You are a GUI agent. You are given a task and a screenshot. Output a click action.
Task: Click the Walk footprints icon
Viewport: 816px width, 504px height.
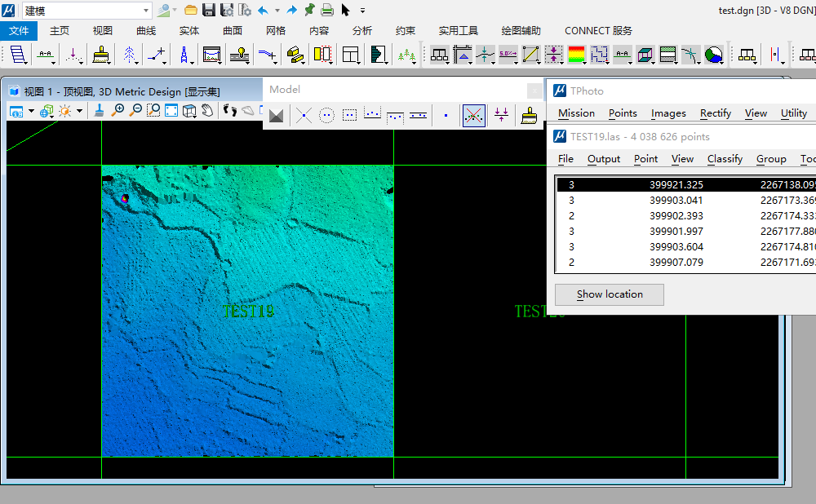tap(230, 111)
